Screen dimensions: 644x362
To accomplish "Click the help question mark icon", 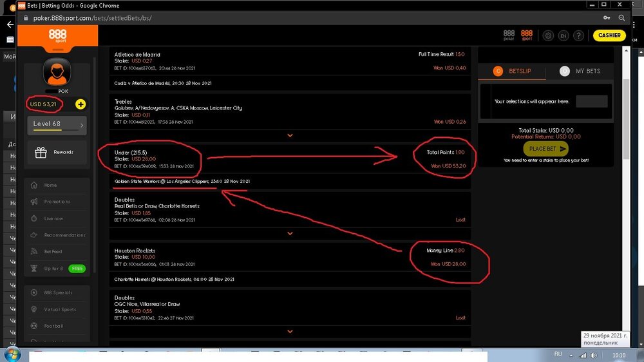I will click(579, 35).
